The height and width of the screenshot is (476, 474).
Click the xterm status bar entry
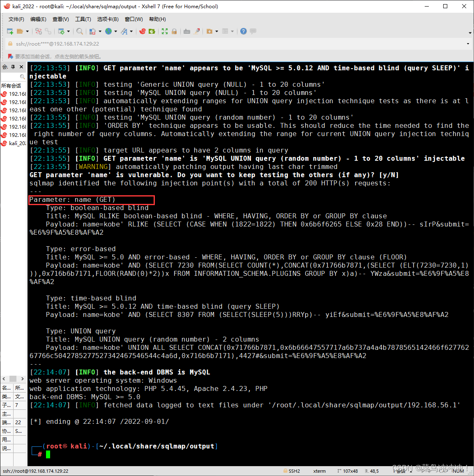tap(319, 471)
